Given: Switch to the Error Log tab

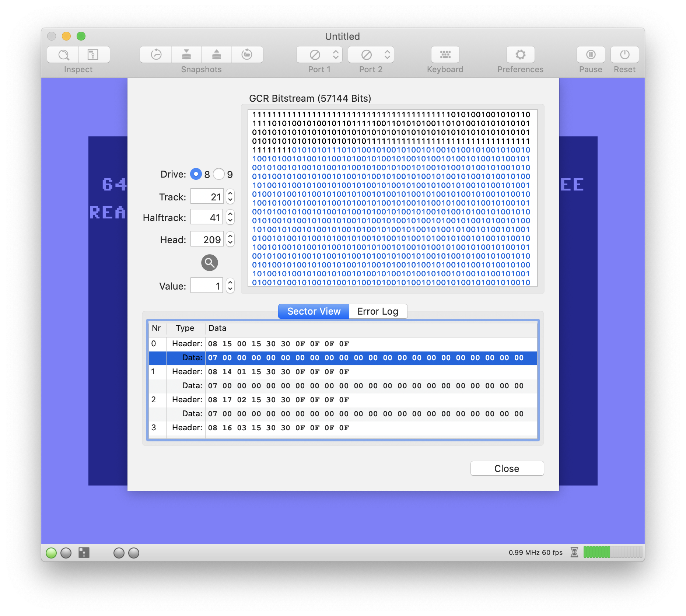Looking at the screenshot, I should (x=377, y=311).
